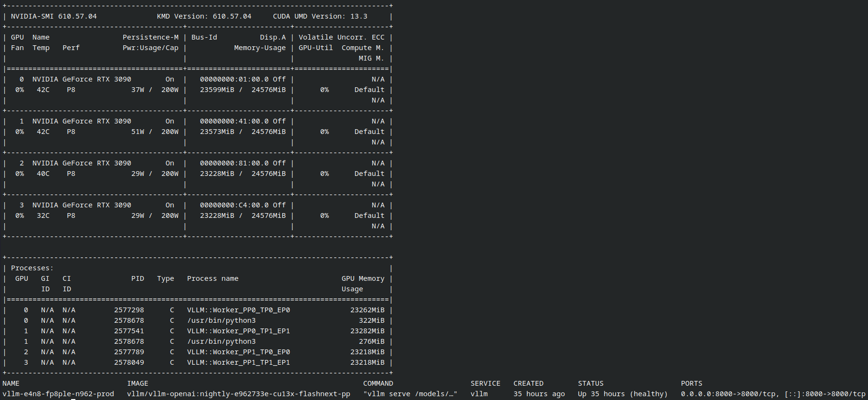868x400 pixels.
Task: Click GPU 1 memory usage 23573MiB
Action: [217, 132]
